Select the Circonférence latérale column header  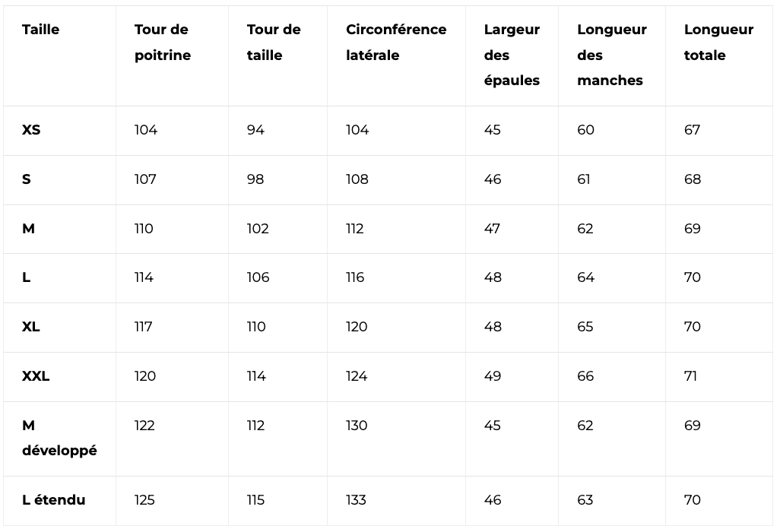click(x=396, y=43)
